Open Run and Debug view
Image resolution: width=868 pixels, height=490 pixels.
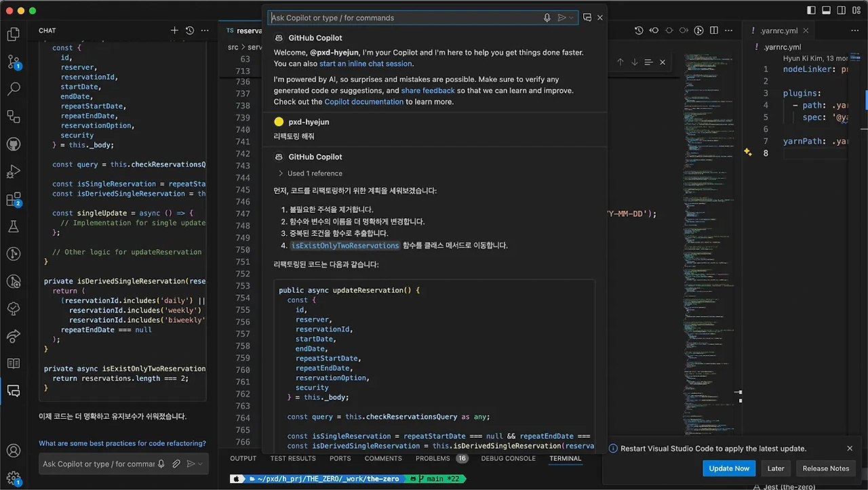14,171
